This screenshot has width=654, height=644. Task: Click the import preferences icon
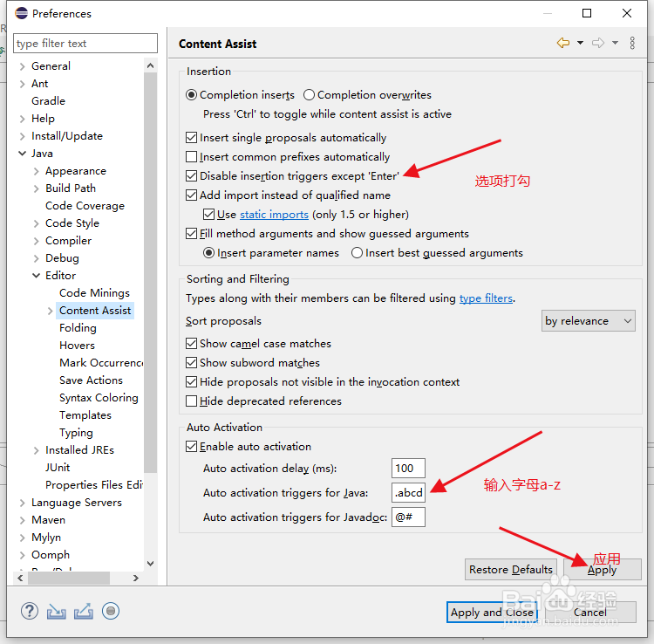(57, 612)
